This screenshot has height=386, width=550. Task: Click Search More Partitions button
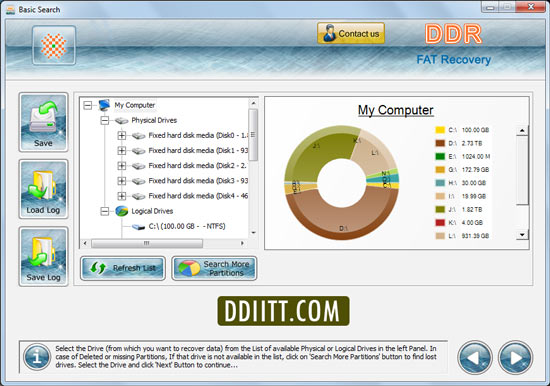pos(214,268)
